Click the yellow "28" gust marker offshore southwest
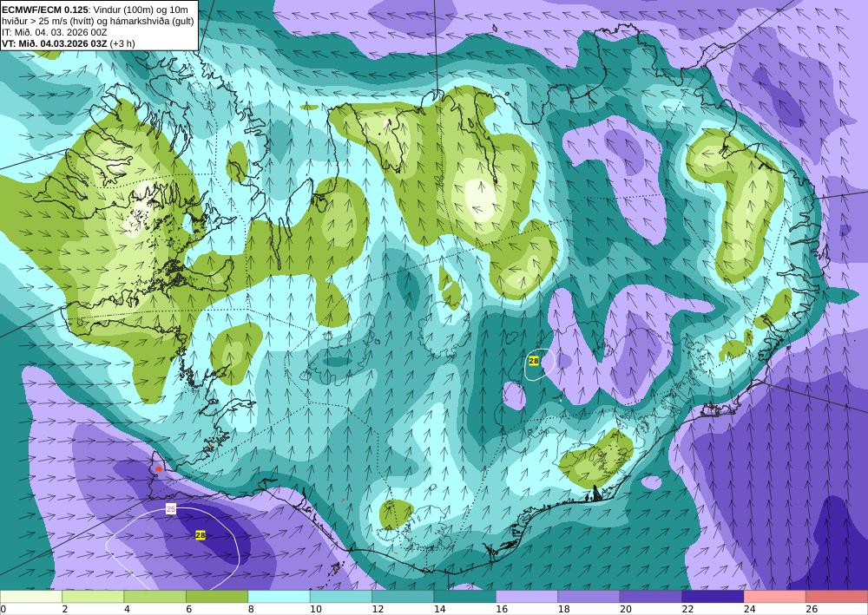This screenshot has height=615, width=868. click(x=201, y=535)
